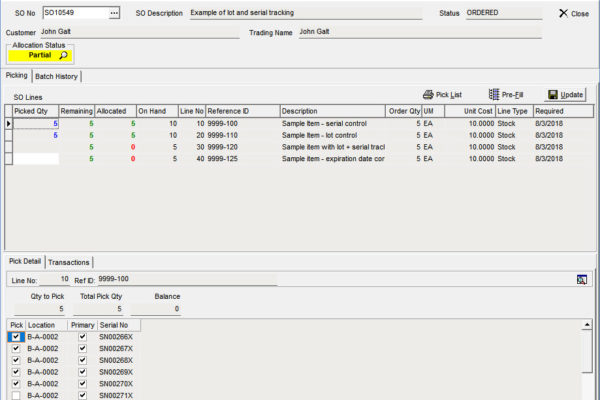
Task: Click the Reference ID column header
Action: coord(243,111)
